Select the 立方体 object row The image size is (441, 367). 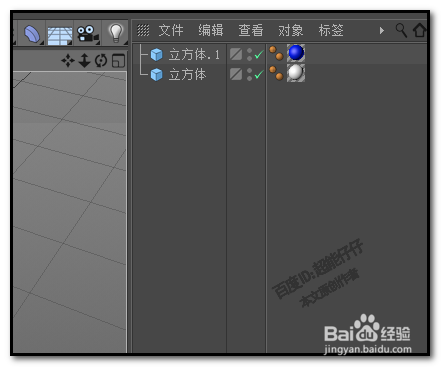pos(279,74)
